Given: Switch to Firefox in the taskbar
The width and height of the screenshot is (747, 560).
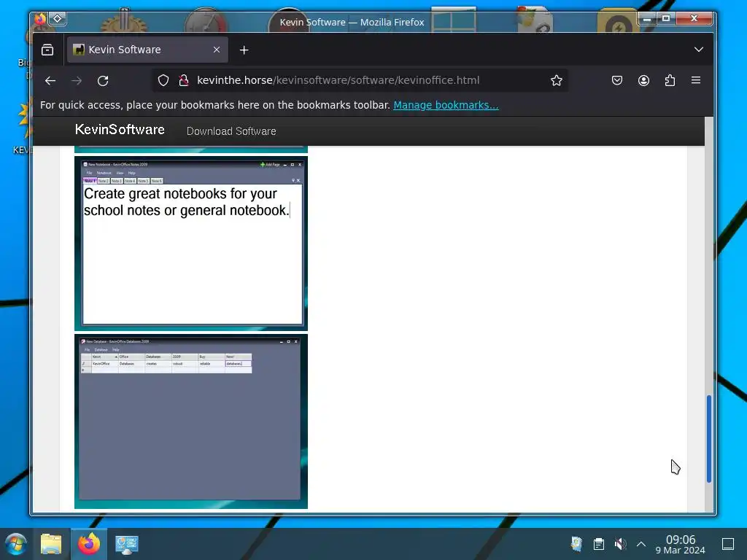Looking at the screenshot, I should [89, 544].
